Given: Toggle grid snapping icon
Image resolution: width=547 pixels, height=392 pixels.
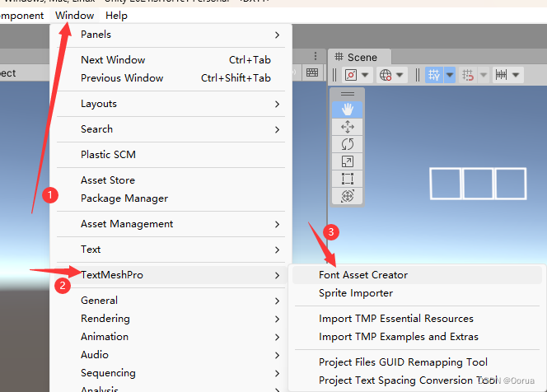Looking at the screenshot, I should (x=468, y=75).
